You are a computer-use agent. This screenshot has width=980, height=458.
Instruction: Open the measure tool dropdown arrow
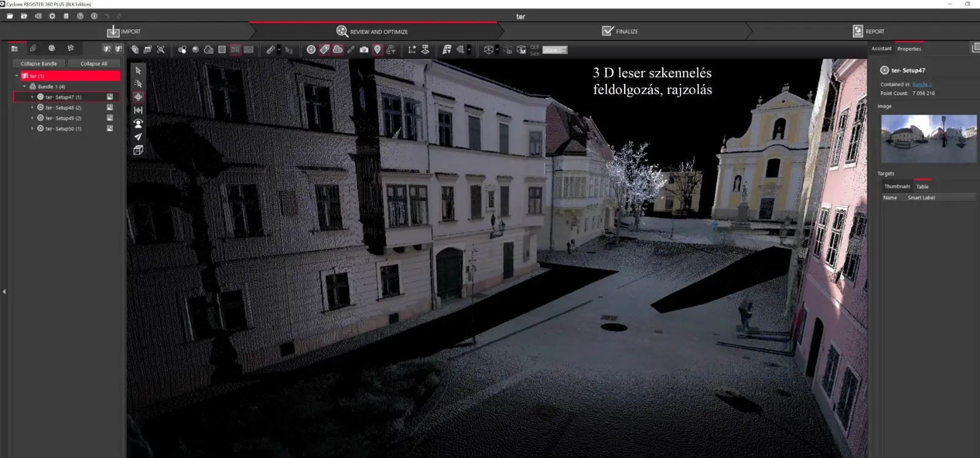click(x=279, y=50)
